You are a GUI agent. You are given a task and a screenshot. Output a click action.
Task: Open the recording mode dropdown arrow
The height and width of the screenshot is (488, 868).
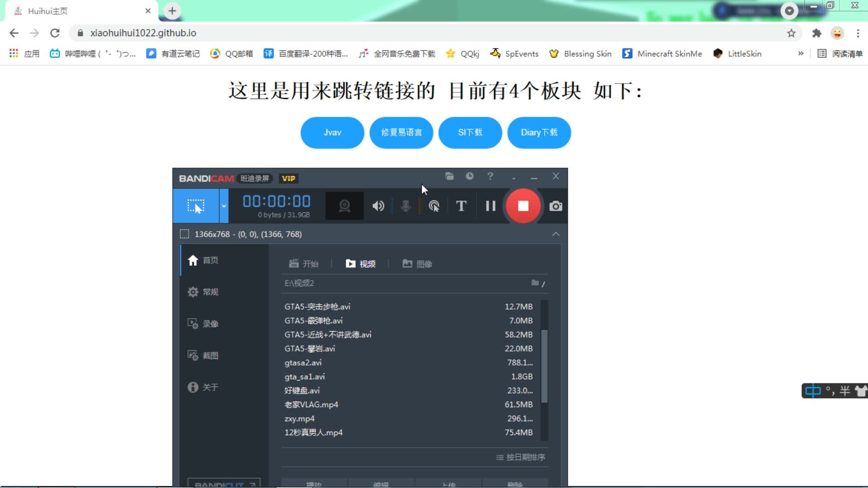click(224, 206)
